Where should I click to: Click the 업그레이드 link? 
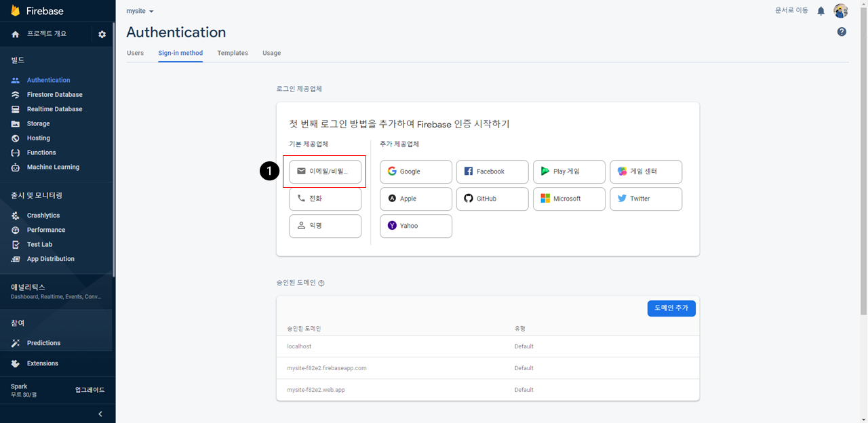[x=90, y=390]
